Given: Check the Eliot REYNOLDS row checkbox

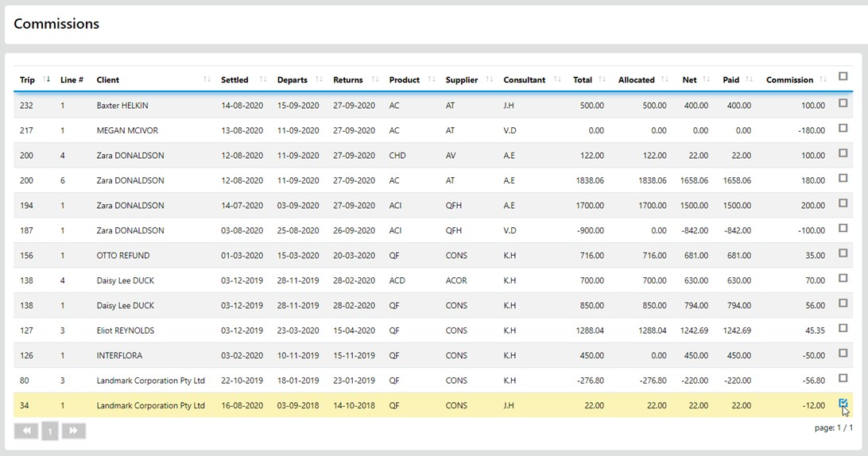Looking at the screenshot, I should click(843, 329).
